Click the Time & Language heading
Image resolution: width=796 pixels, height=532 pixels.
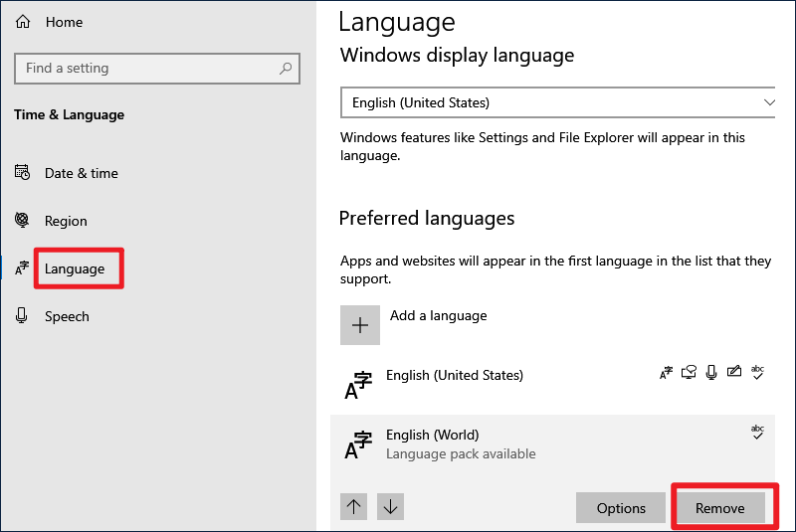[x=69, y=115]
